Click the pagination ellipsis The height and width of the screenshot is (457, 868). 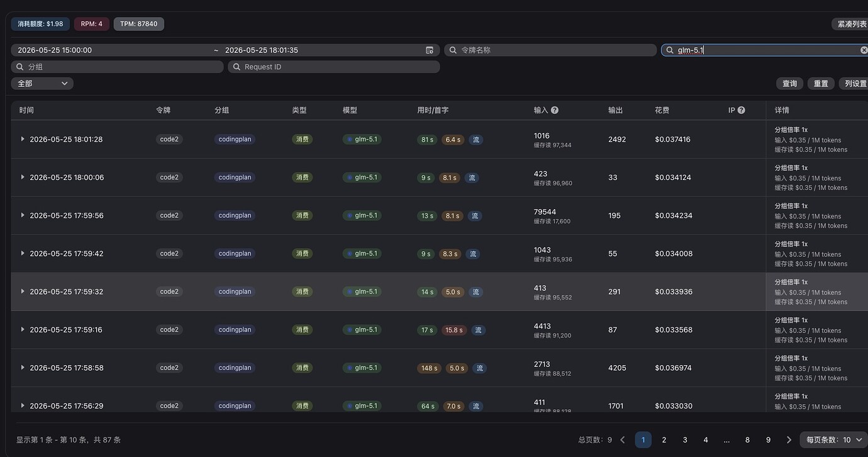click(726, 440)
